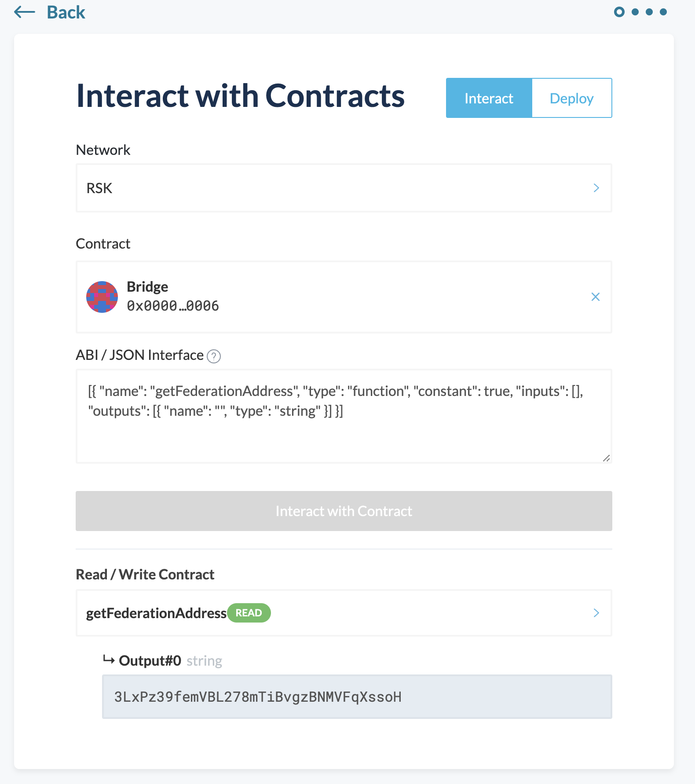The width and height of the screenshot is (695, 784).
Task: Click the back arrow icon
Action: click(24, 12)
